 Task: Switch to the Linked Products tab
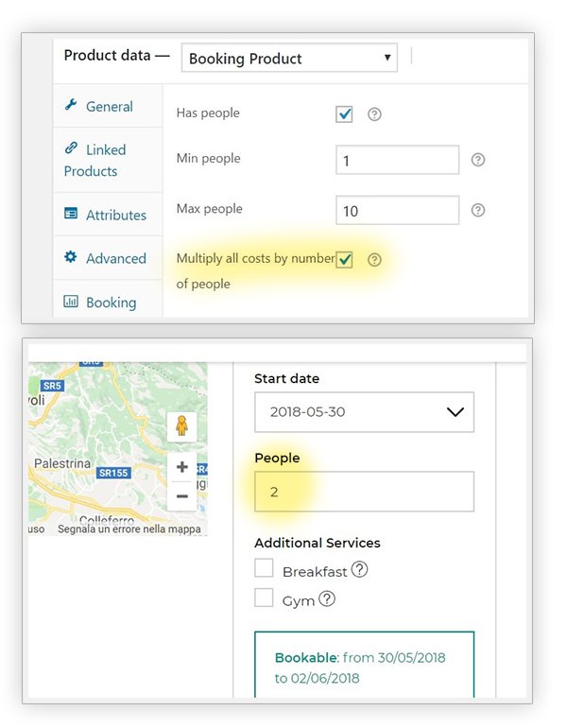(x=108, y=160)
